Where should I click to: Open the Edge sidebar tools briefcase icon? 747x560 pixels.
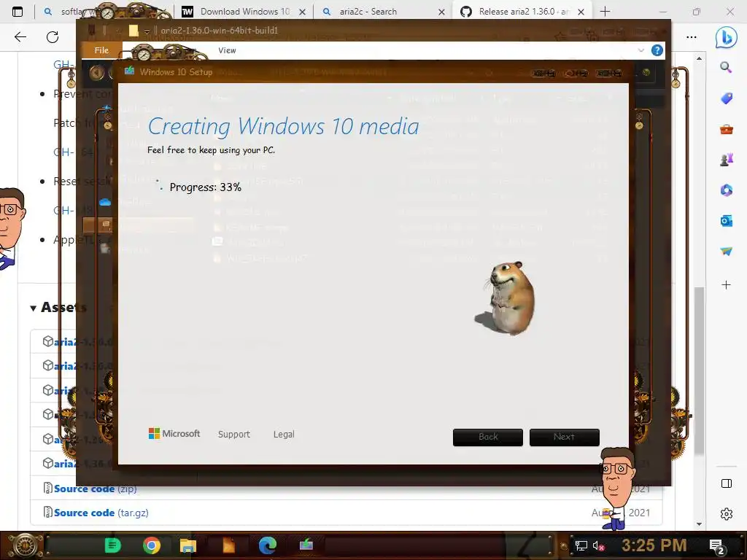(x=726, y=129)
